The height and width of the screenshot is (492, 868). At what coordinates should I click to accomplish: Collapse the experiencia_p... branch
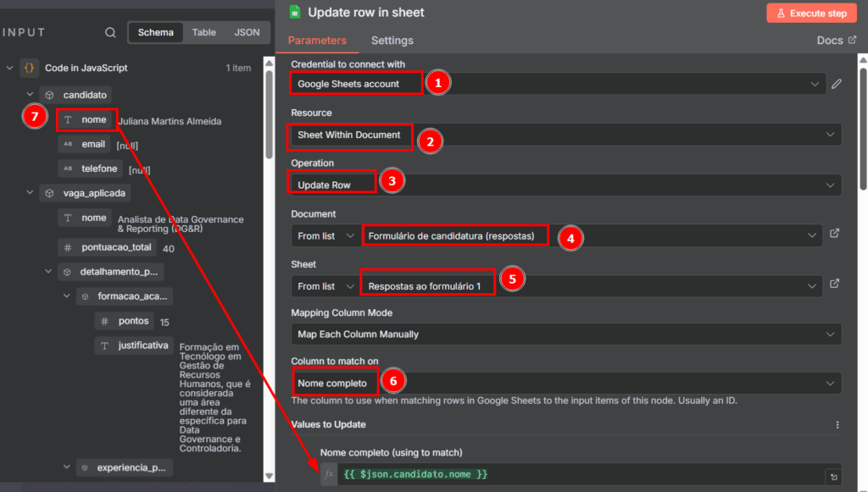pos(66,467)
